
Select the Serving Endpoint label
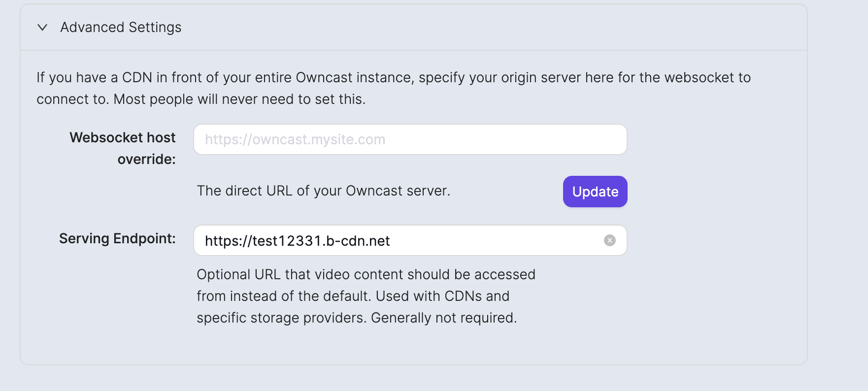(117, 238)
